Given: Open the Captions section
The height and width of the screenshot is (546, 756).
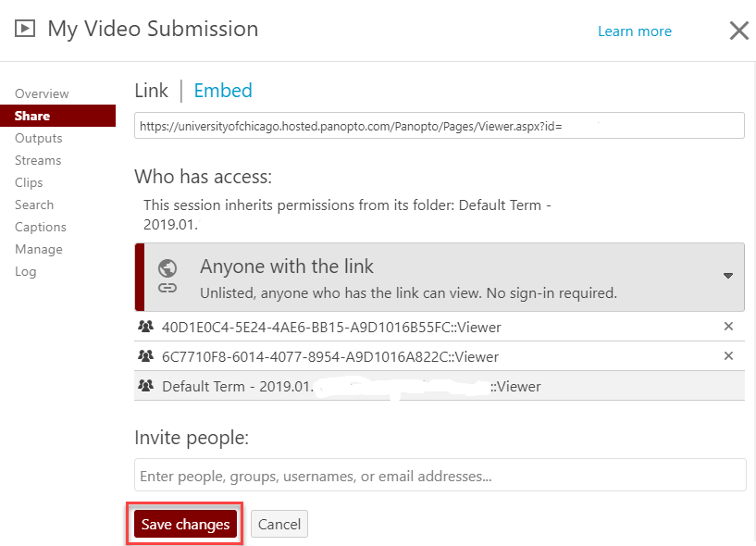Looking at the screenshot, I should 41,227.
